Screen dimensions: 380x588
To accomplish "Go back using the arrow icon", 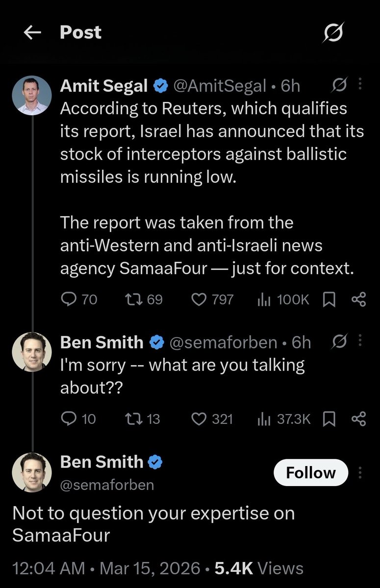I will pyautogui.click(x=32, y=33).
